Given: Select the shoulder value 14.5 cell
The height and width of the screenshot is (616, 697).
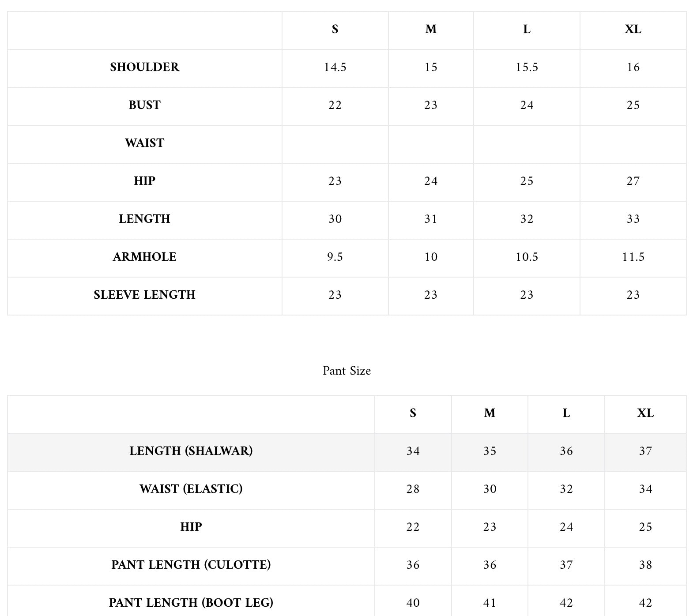Looking at the screenshot, I should point(335,67).
